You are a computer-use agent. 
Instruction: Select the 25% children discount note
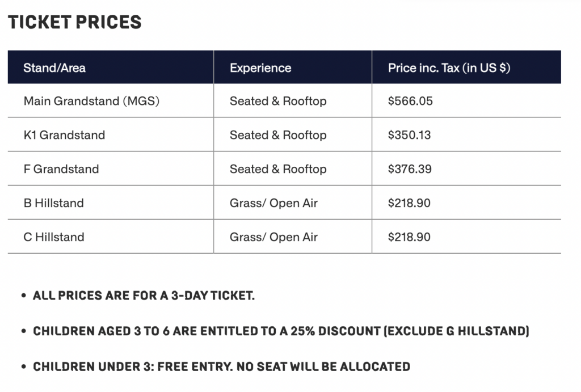281,331
